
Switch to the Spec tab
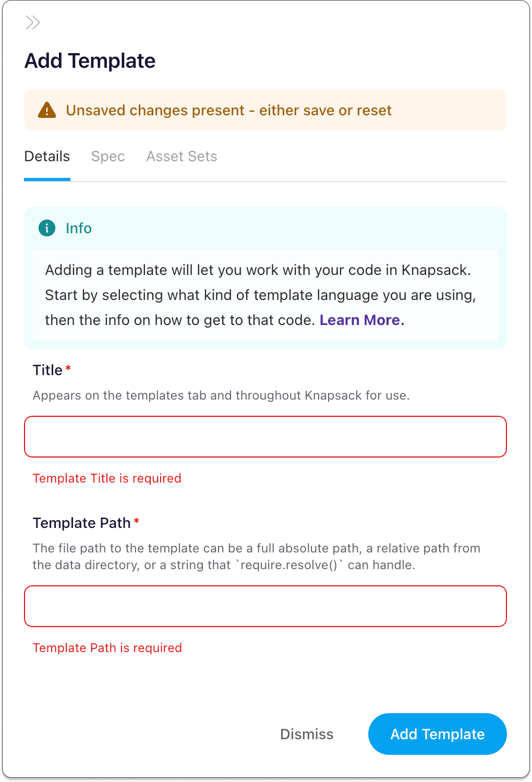pyautogui.click(x=107, y=156)
